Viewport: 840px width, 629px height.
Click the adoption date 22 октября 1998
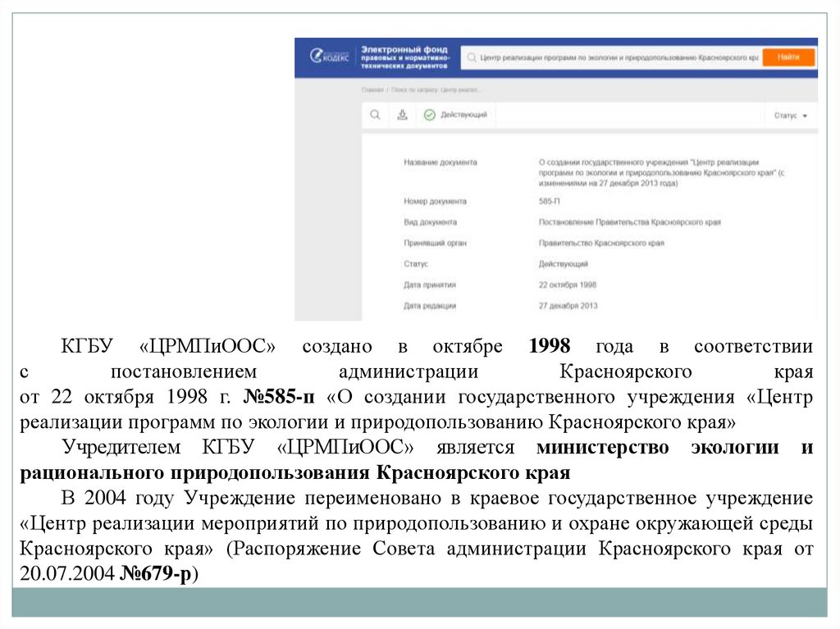click(x=568, y=285)
